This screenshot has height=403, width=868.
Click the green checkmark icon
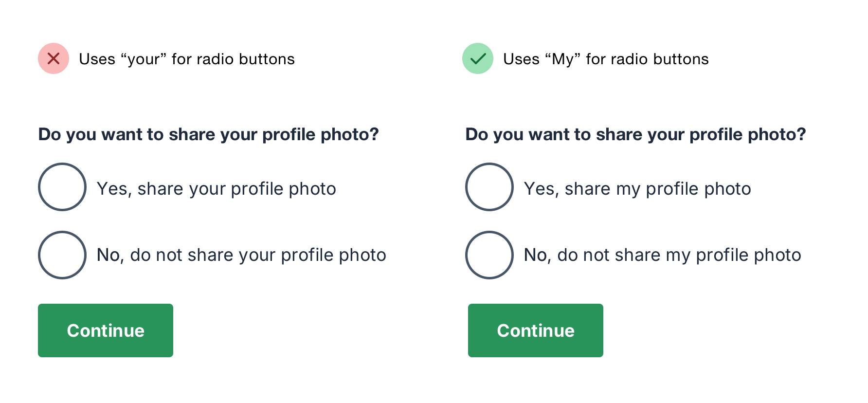(x=478, y=58)
